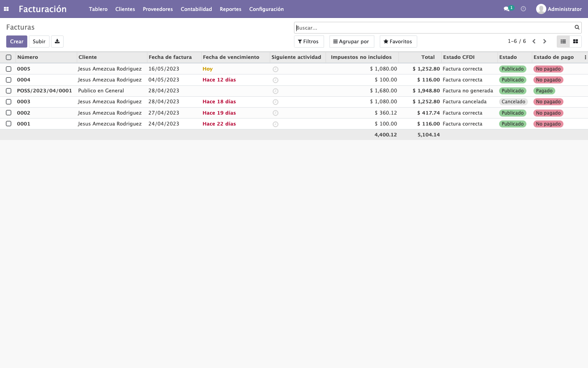Open the Configuración menu

pyautogui.click(x=267, y=9)
